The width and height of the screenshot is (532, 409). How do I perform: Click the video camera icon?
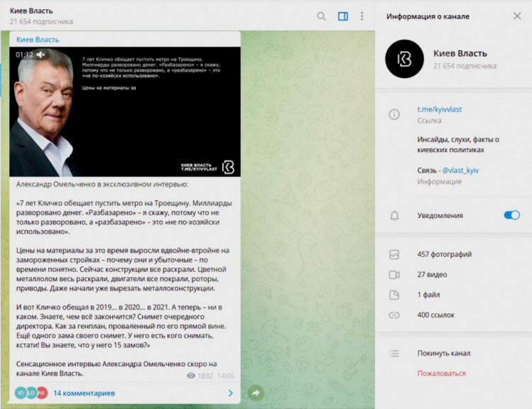click(x=394, y=275)
